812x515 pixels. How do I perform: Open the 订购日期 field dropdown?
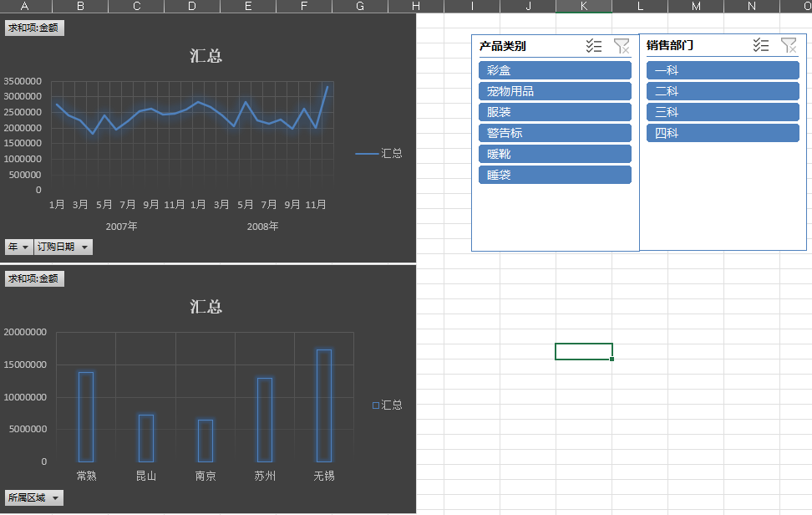[63, 247]
